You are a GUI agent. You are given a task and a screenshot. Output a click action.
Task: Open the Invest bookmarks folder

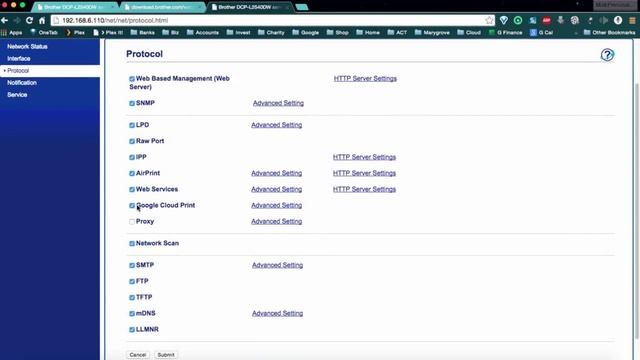click(238, 32)
